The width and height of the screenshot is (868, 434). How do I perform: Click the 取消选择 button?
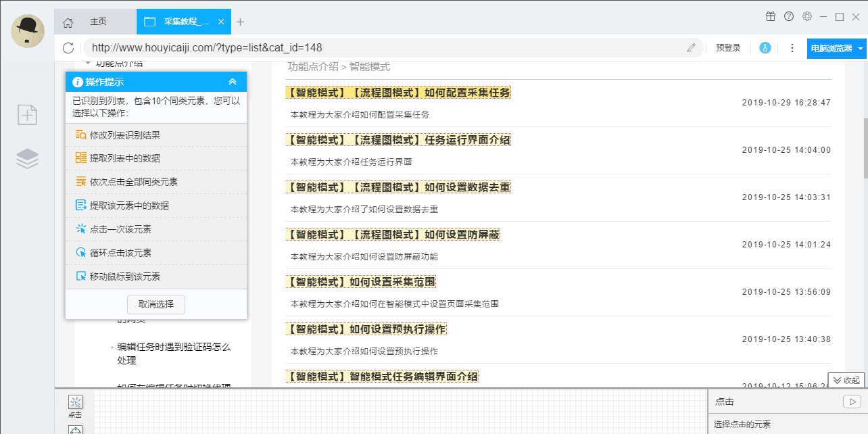pos(156,304)
